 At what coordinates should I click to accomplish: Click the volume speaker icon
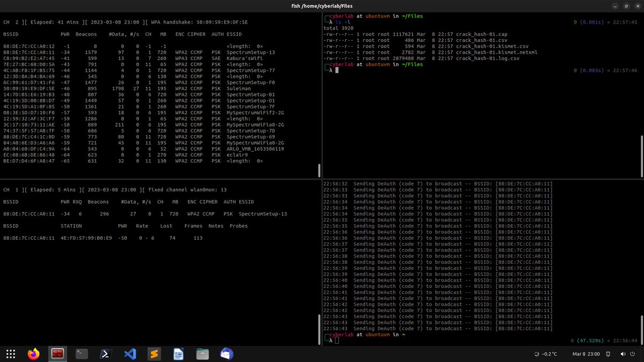pyautogui.click(x=623, y=354)
